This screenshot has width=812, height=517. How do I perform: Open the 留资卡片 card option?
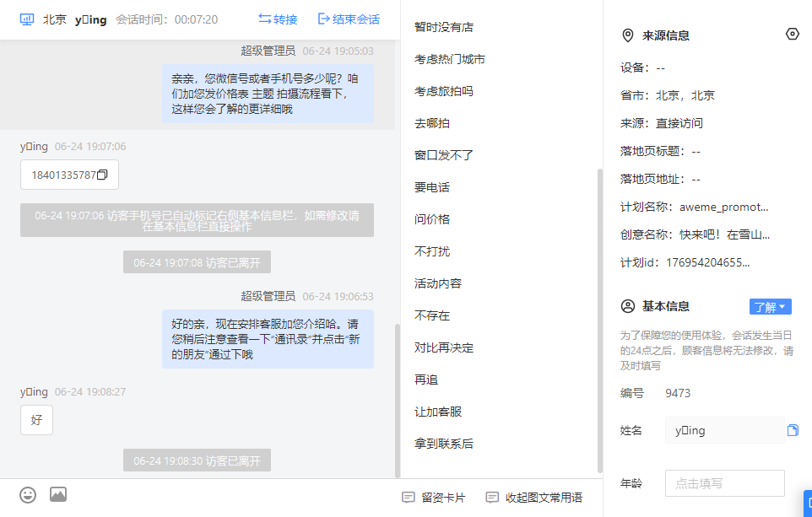[434, 498]
